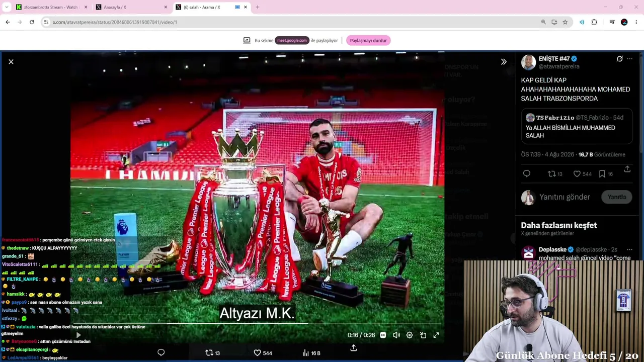644x362 pixels.
Task: Click the meet.google.com chip
Action: (292, 40)
